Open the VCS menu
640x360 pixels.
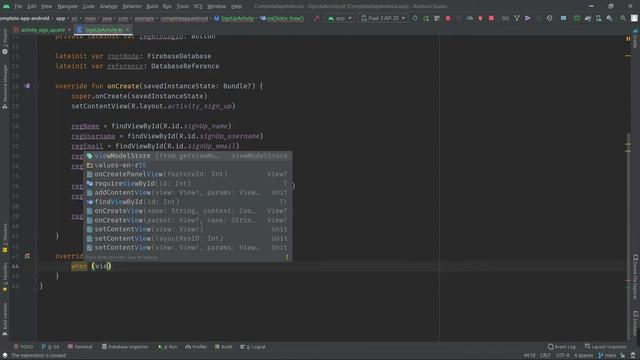[x=198, y=7]
